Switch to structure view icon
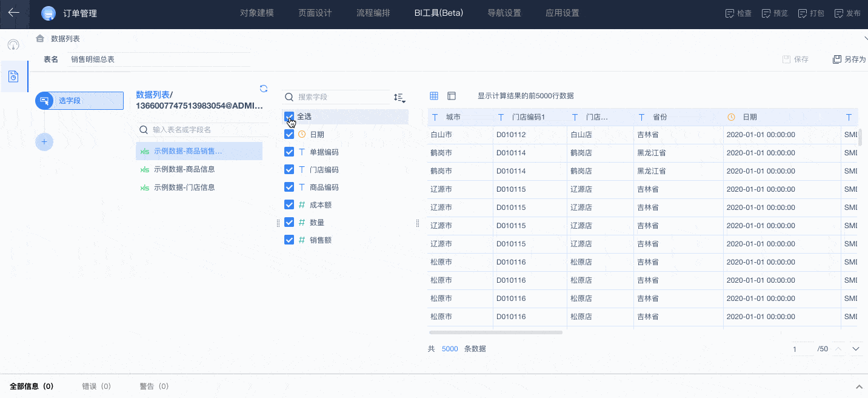The width and height of the screenshot is (868, 398). (x=452, y=96)
